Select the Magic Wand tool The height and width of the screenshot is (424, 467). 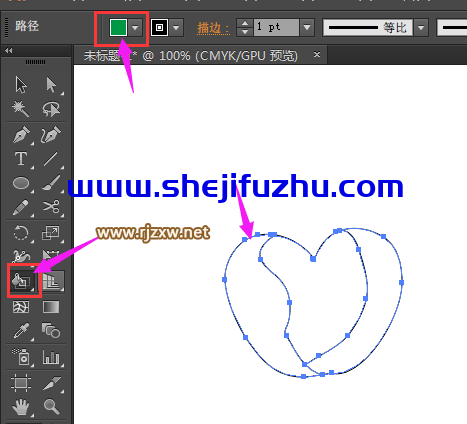[21, 109]
